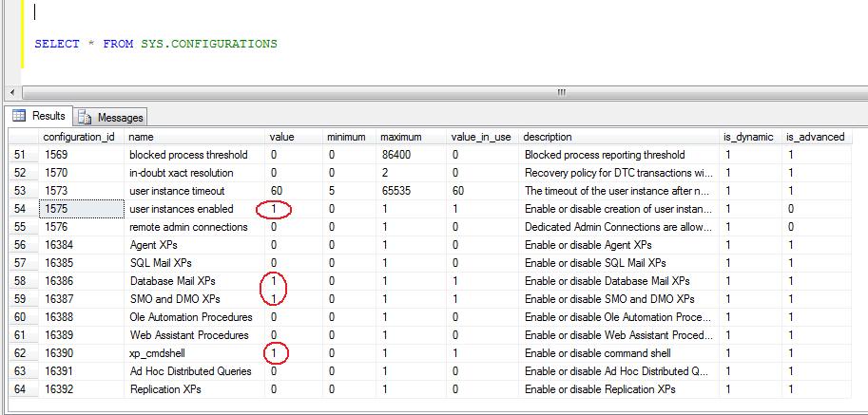Select the is_advanced column header
The height and width of the screenshot is (415, 868).
pyautogui.click(x=816, y=137)
